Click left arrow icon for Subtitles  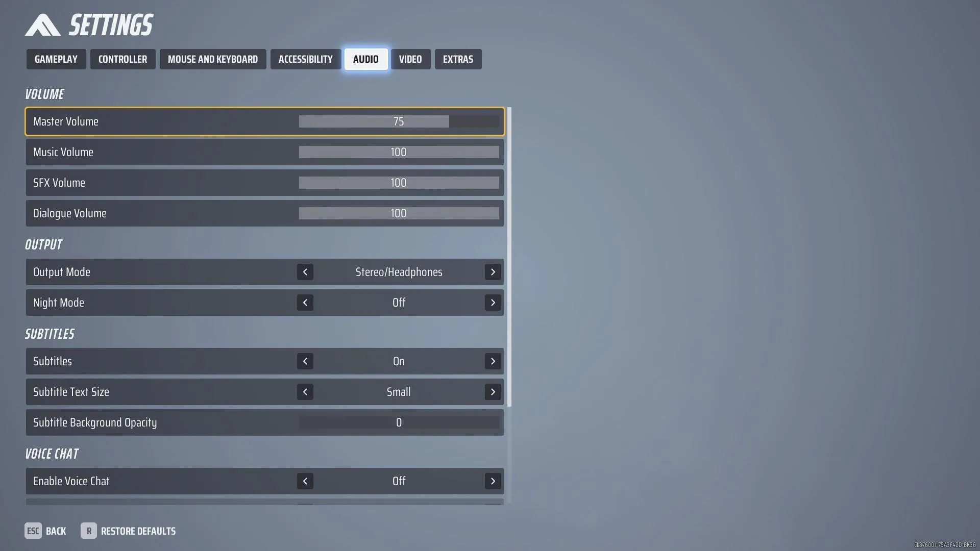(306, 361)
